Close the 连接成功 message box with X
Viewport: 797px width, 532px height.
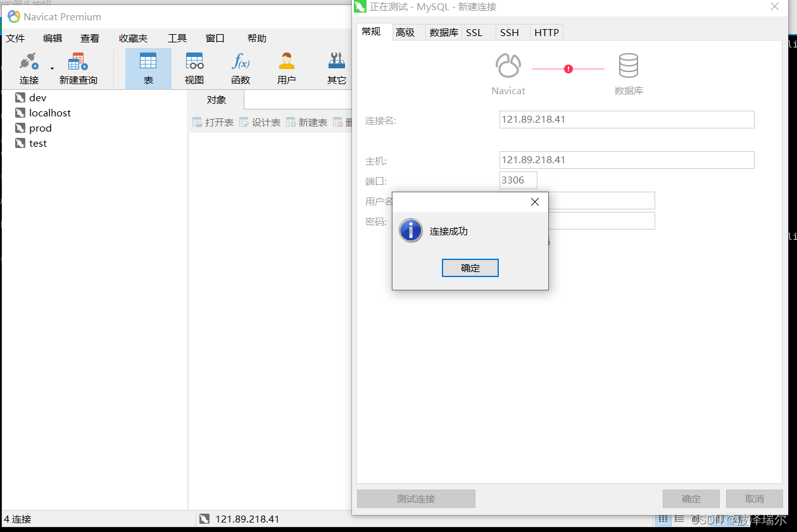[535, 202]
